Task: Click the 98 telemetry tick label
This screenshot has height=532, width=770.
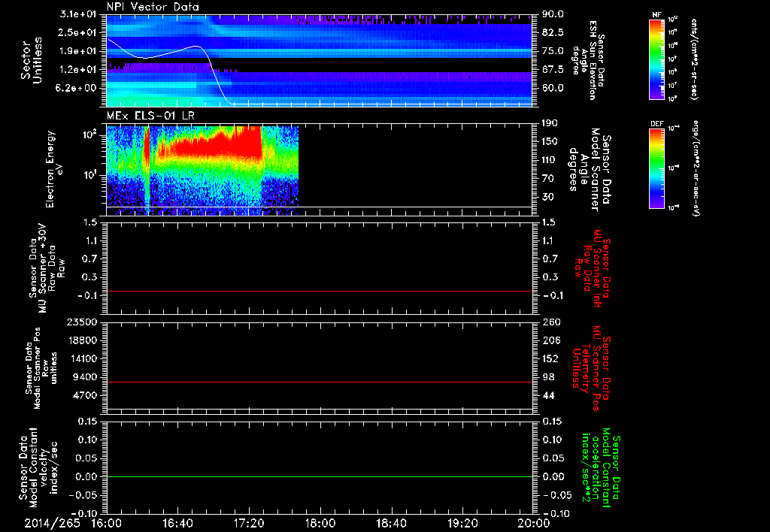Action: [x=548, y=377]
